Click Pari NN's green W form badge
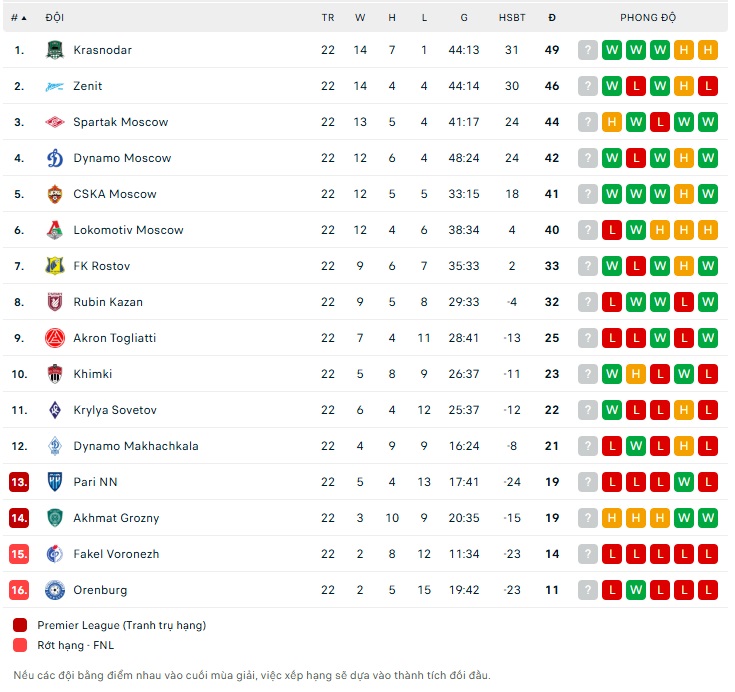 (x=684, y=482)
